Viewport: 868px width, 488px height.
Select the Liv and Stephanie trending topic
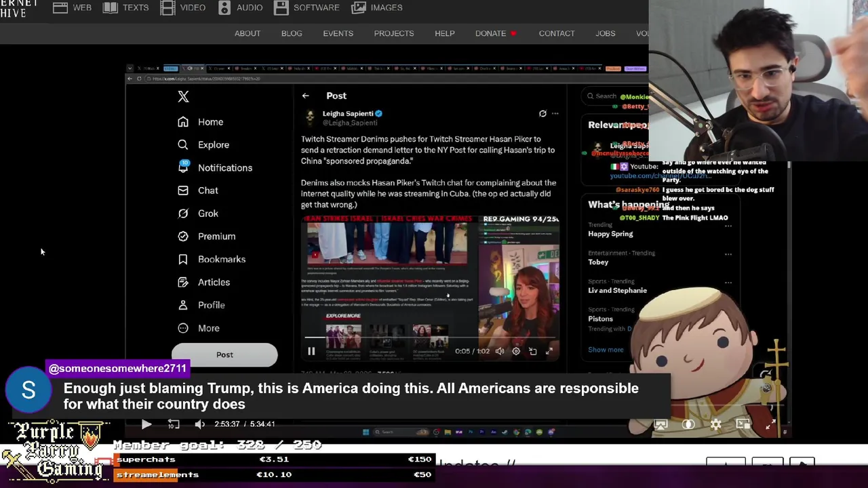617,291
